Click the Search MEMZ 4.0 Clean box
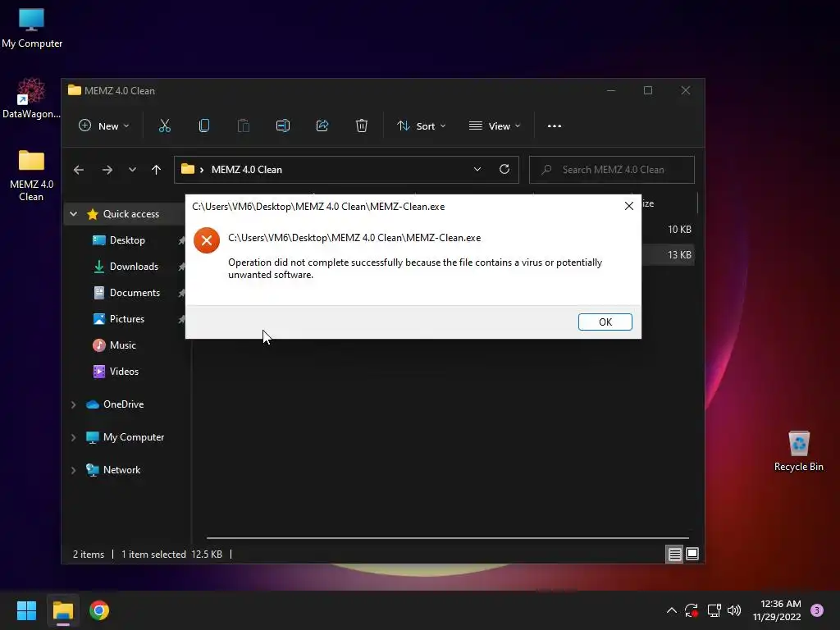The width and height of the screenshot is (840, 630). [x=612, y=170]
